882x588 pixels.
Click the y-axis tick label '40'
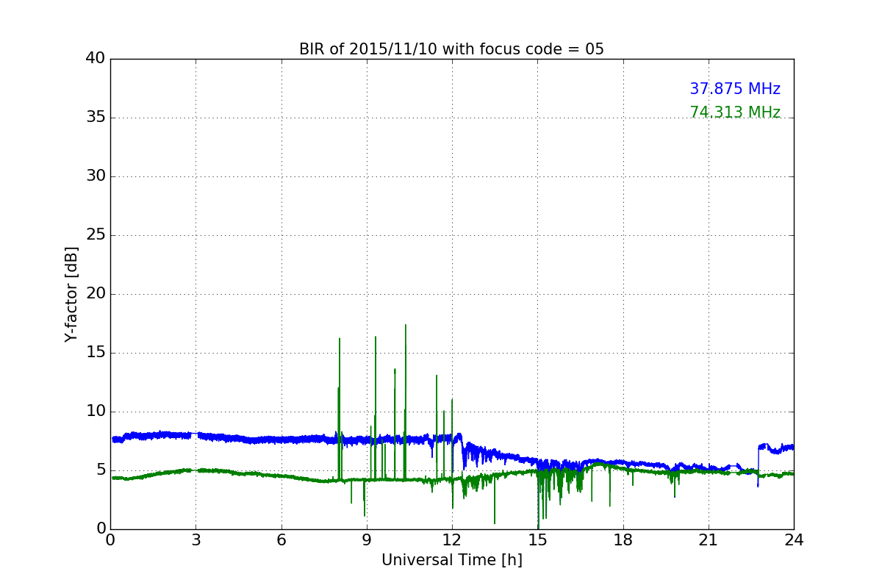[x=96, y=59]
